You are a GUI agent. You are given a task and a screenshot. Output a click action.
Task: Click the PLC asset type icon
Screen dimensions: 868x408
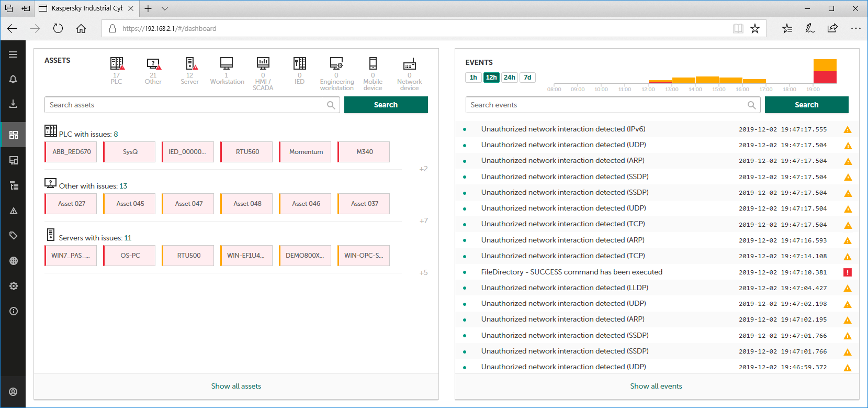tap(117, 64)
